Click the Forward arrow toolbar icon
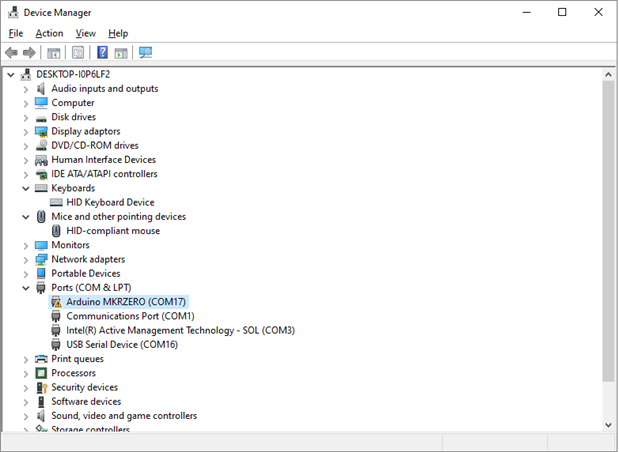The image size is (619, 452). point(30,53)
